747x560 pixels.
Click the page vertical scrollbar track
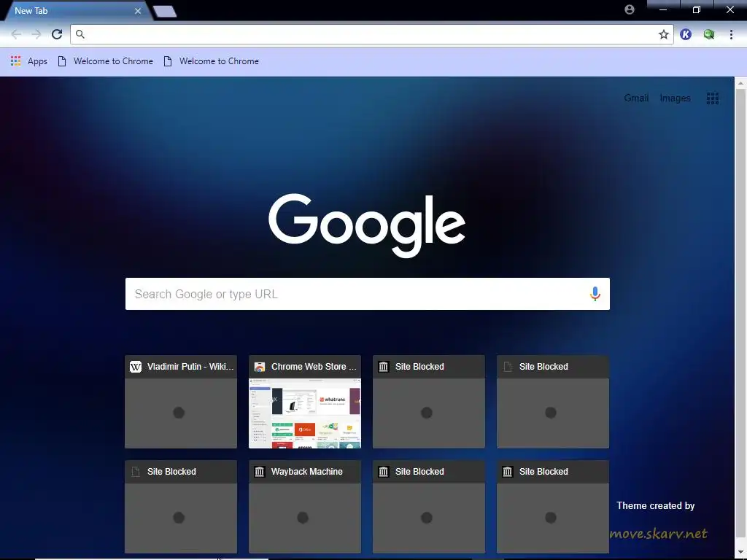click(741, 318)
